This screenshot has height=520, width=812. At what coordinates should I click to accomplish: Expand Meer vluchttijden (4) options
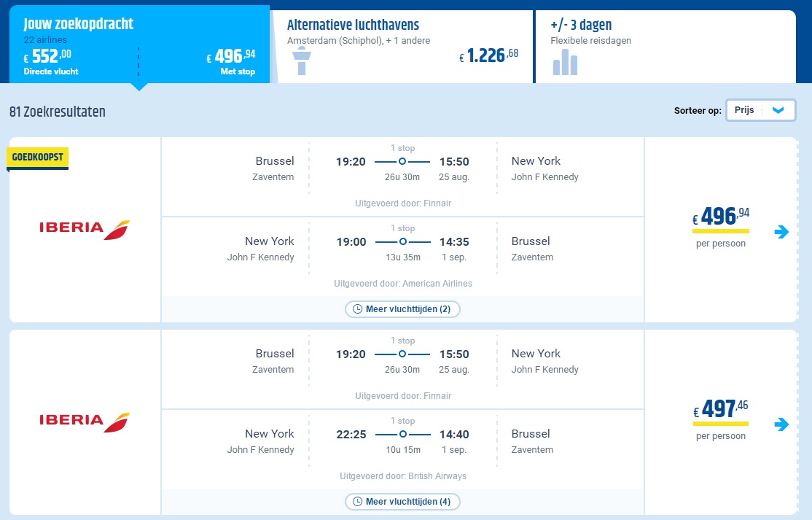[x=402, y=502]
